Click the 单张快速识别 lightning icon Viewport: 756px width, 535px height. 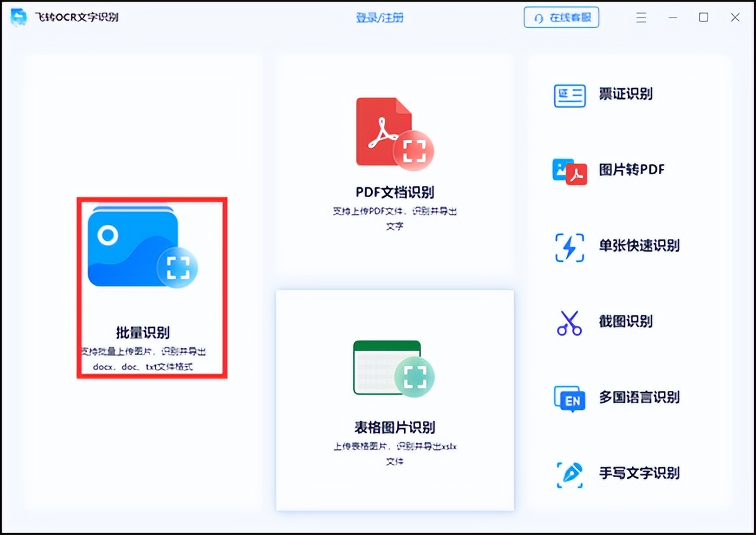[x=569, y=246]
